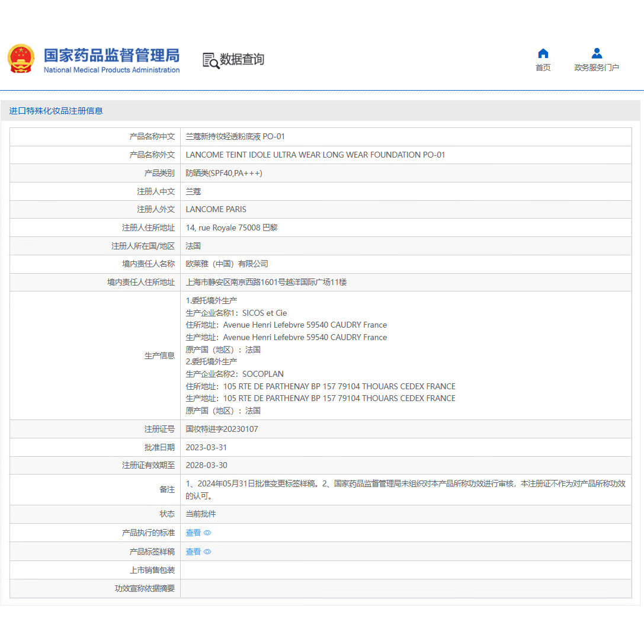Click the 政务服务门户 person icon
This screenshot has height=644, width=644.
pos(597,54)
